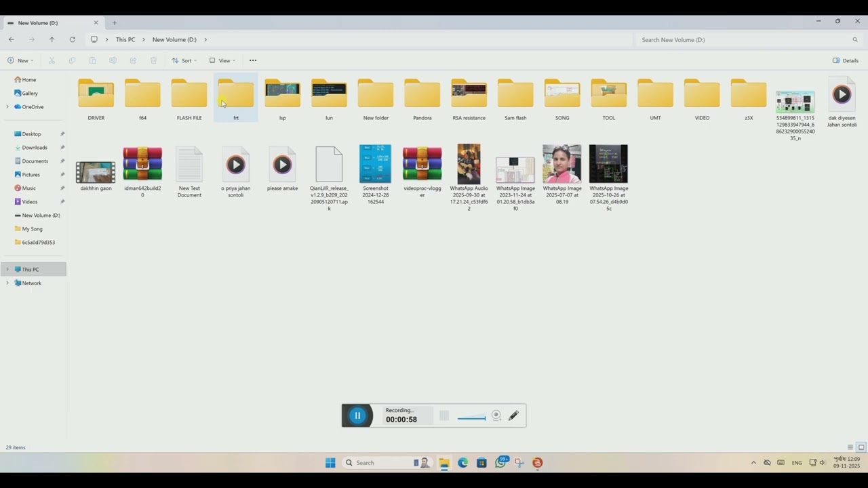Open the Pandora folder
This screenshot has width=868, height=488.
[x=422, y=99]
